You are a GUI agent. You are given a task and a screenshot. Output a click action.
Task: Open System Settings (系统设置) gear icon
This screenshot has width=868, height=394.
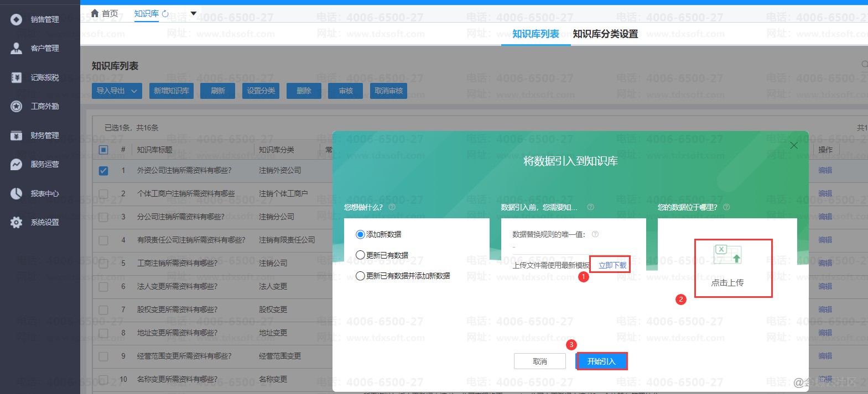pos(17,223)
